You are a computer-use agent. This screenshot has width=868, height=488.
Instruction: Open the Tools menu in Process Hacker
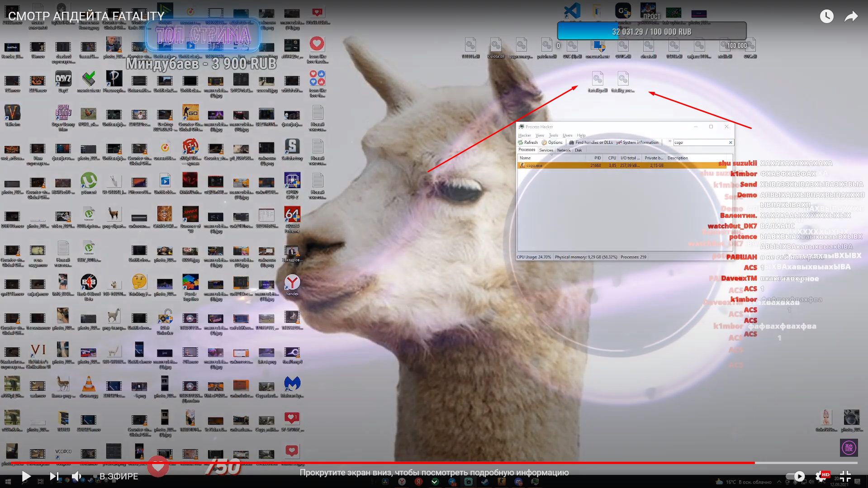tap(553, 135)
